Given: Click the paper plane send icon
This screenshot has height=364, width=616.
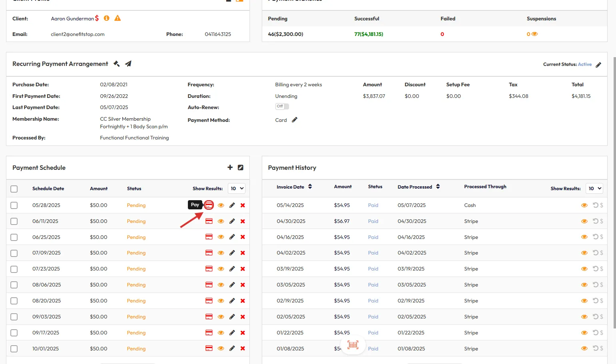Looking at the screenshot, I should pyautogui.click(x=128, y=64).
